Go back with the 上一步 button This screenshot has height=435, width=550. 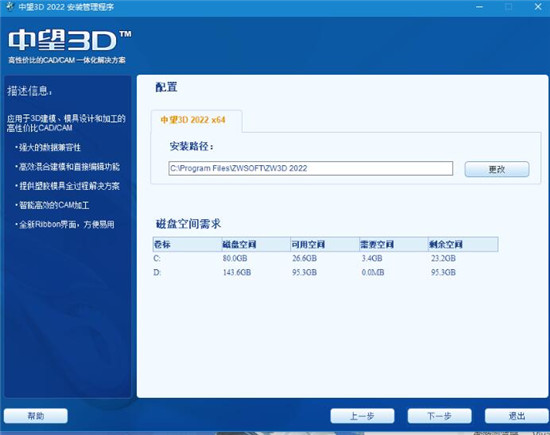362,416
